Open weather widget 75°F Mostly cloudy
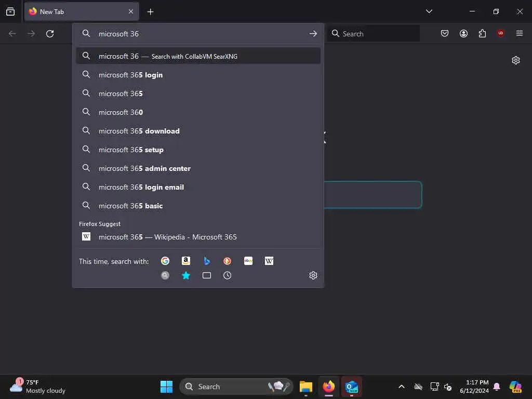Screen dimensions: 532x399 [37, 387]
